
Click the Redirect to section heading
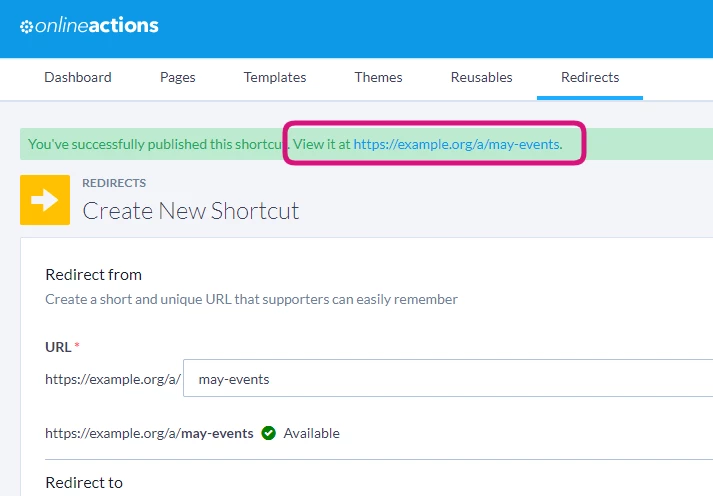pyautogui.click(x=84, y=482)
